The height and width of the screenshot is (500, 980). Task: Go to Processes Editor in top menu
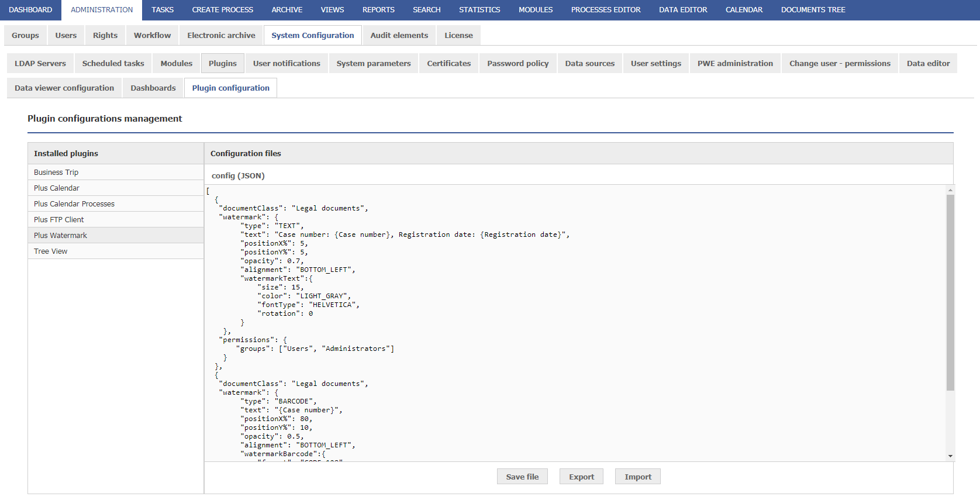click(605, 10)
